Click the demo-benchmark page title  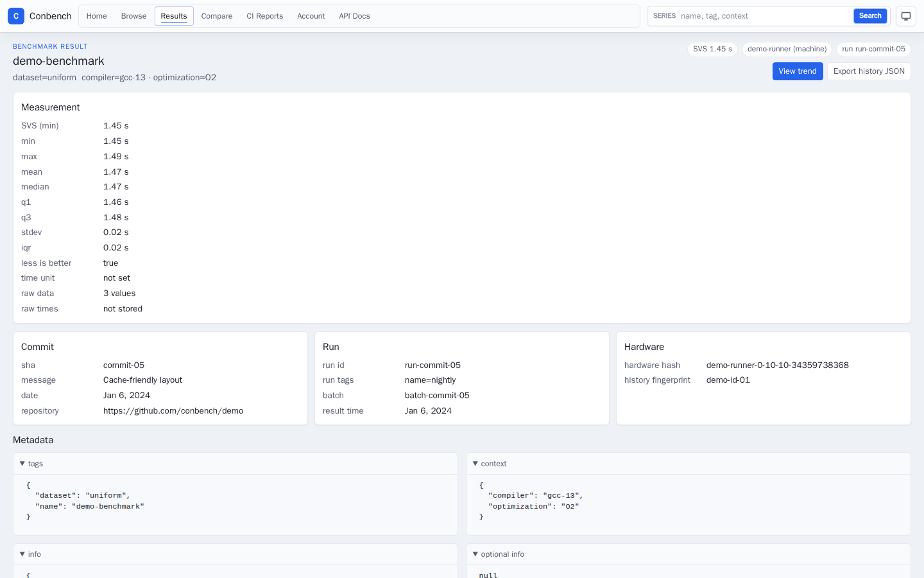(x=58, y=61)
